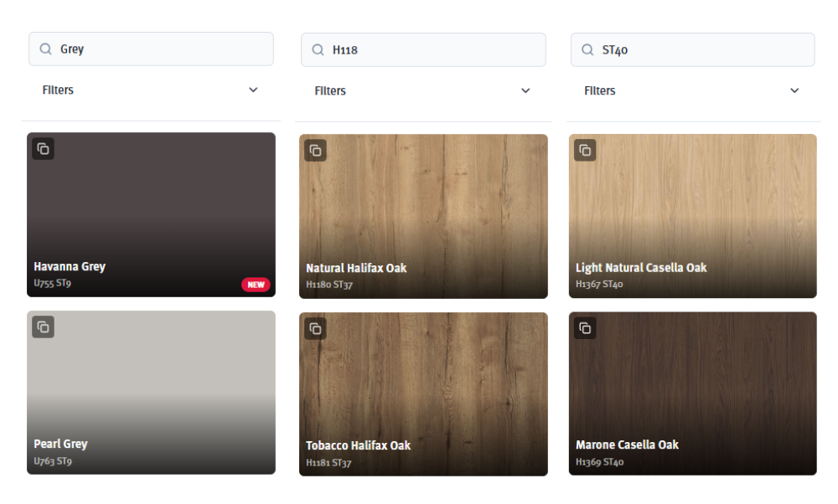Click the copy icon on Tobacco Halifax Oak card
Viewport: 838px width, 504px height.
point(315,328)
